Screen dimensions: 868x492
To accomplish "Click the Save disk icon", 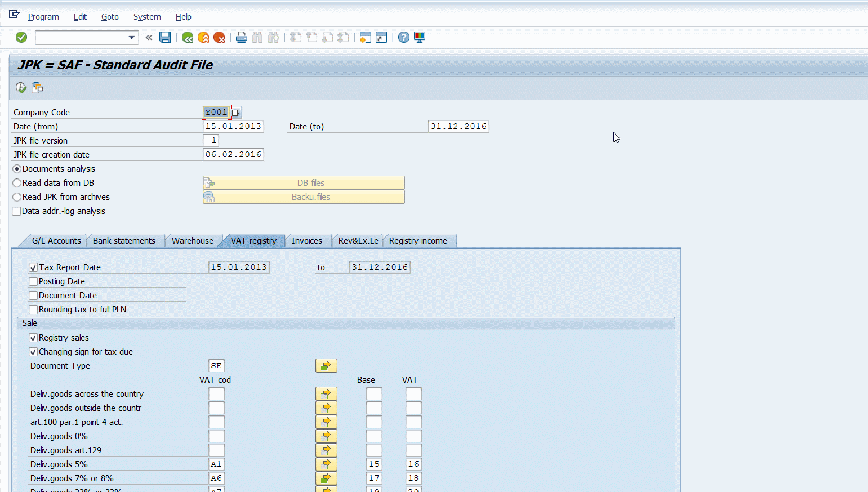I will pos(165,37).
